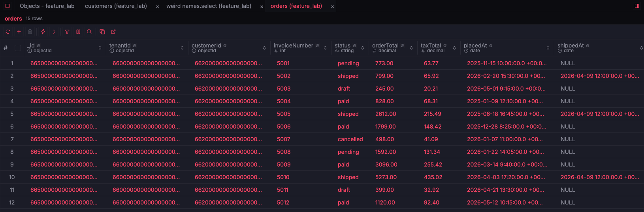644x212 pixels.
Task: Sort by the customerId column arrows
Action: pyautogui.click(x=264, y=48)
